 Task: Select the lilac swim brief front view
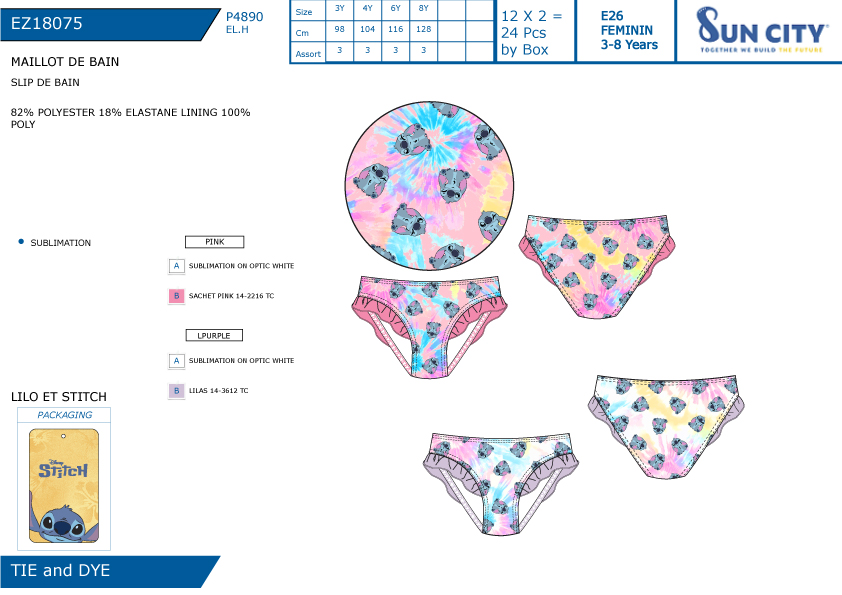(x=502, y=484)
